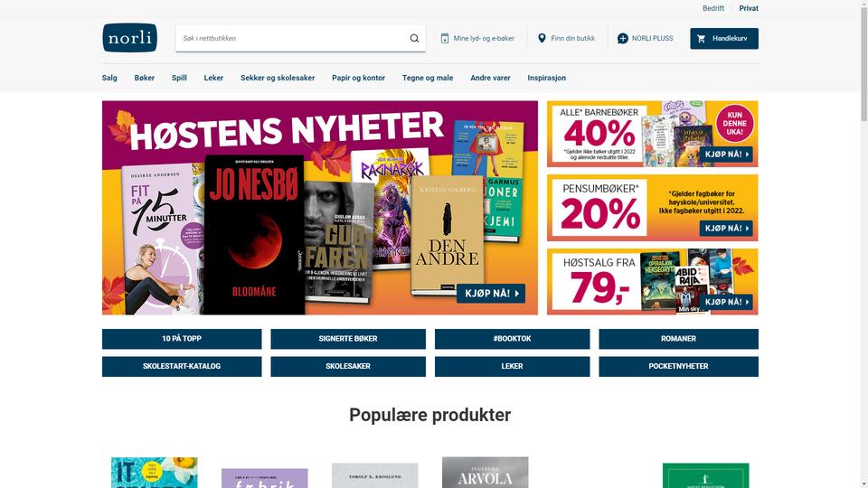
Task: Click the page vertical scrollbar
Action: (x=863, y=244)
